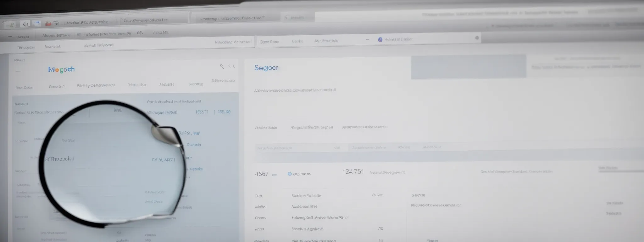644x242 pixels.
Task: Click the red icon in top toolbar
Action: pos(48,23)
